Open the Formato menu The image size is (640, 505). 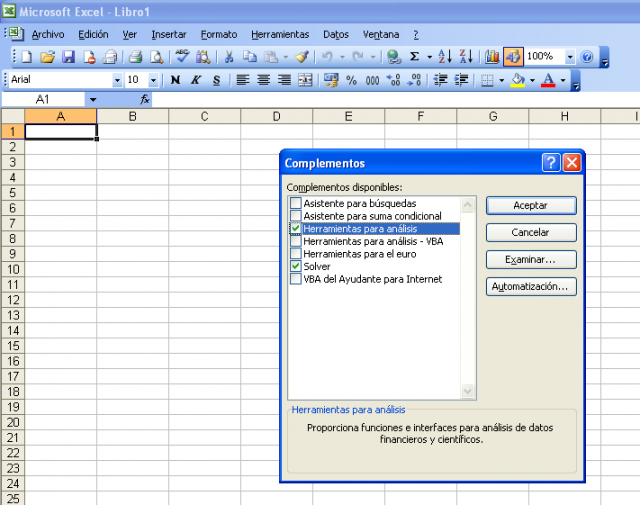click(x=219, y=35)
